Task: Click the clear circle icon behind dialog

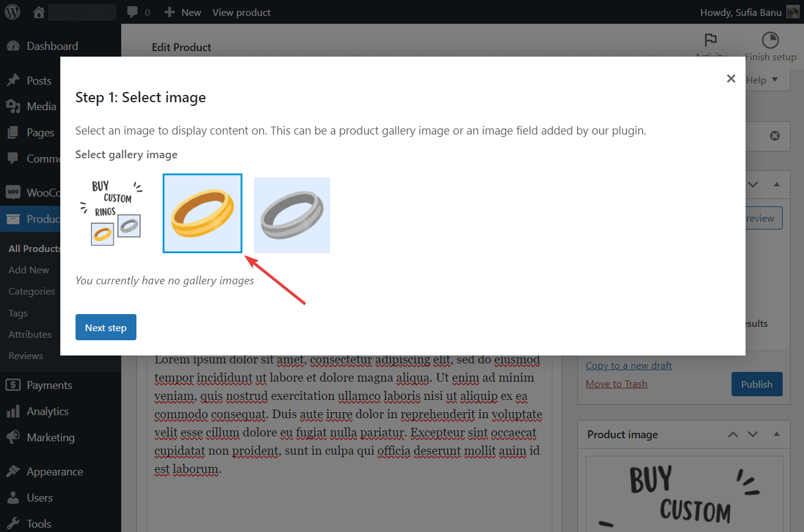Action: point(775,136)
